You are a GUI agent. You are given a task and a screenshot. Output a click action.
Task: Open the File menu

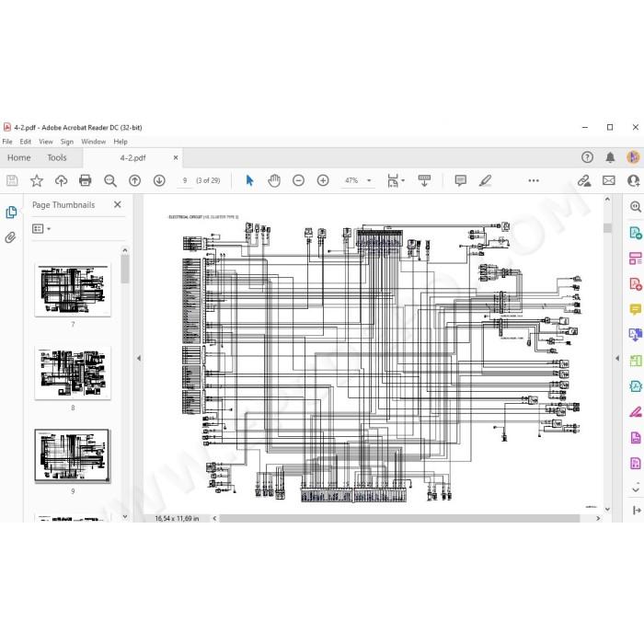7,142
